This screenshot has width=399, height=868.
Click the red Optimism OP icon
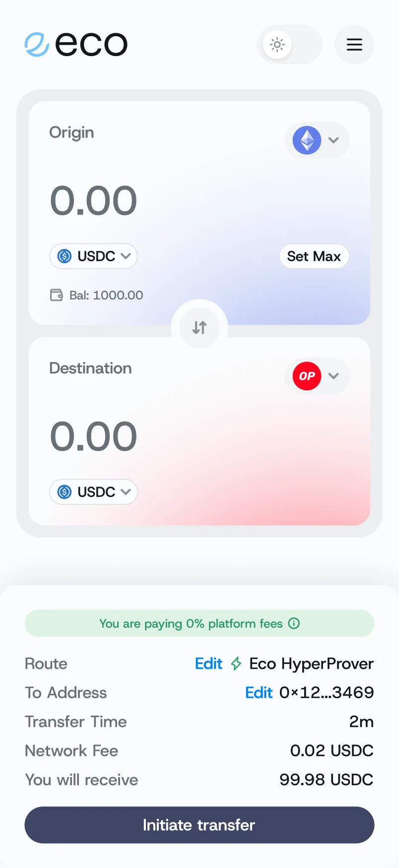tap(307, 376)
